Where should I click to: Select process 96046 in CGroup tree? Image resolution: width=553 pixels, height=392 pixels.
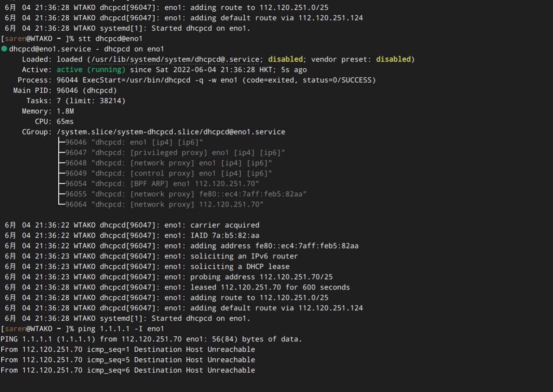coord(134,142)
